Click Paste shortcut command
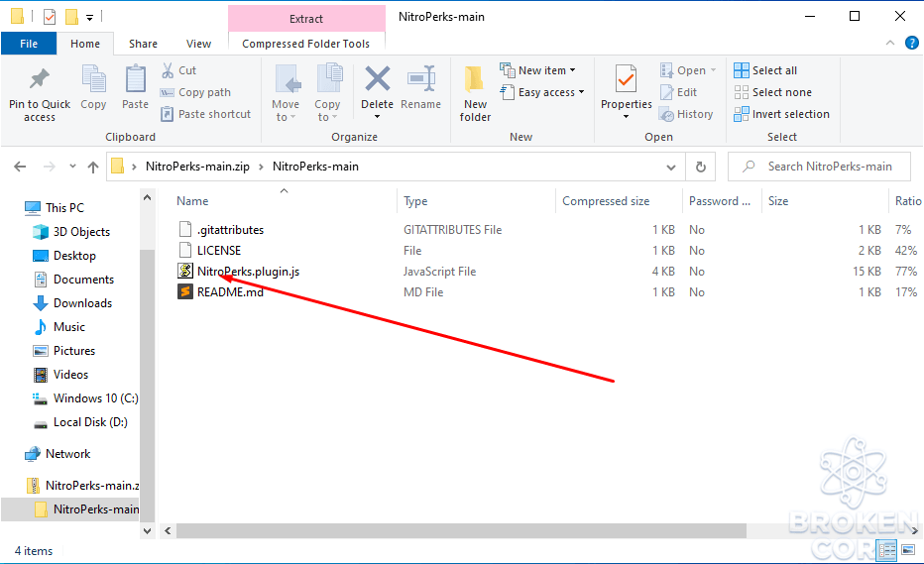 pos(205,114)
